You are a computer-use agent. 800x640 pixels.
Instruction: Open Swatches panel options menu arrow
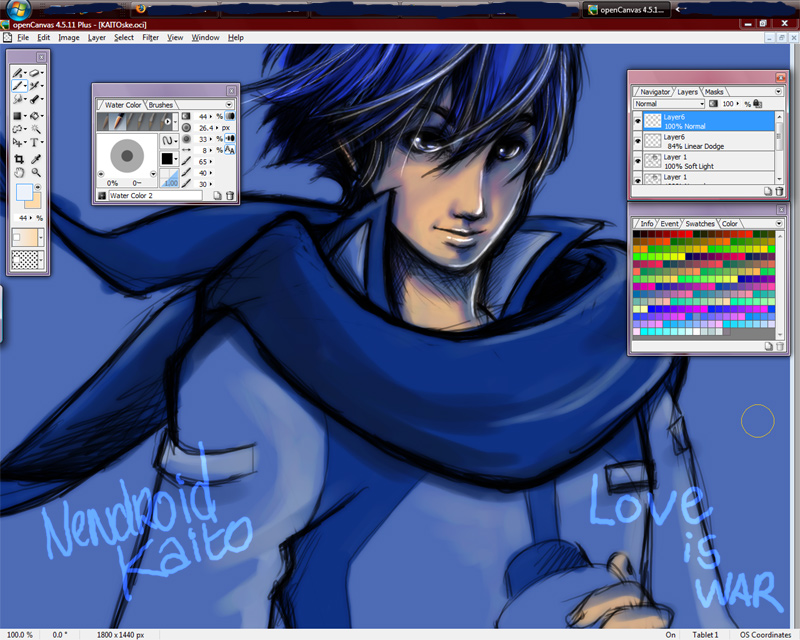tap(779, 224)
